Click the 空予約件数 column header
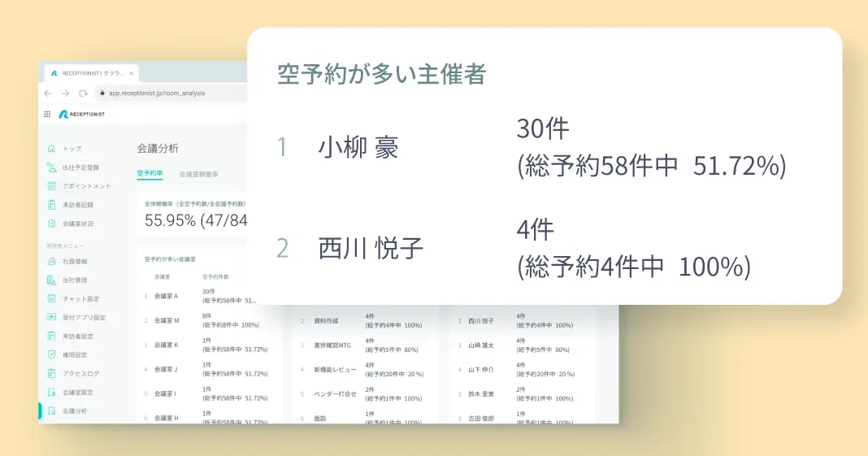This screenshot has width=868, height=456. click(x=215, y=276)
